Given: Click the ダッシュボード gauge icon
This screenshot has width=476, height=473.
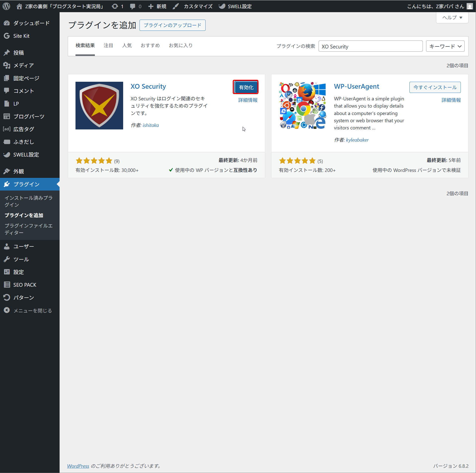Looking at the screenshot, I should (x=7, y=23).
